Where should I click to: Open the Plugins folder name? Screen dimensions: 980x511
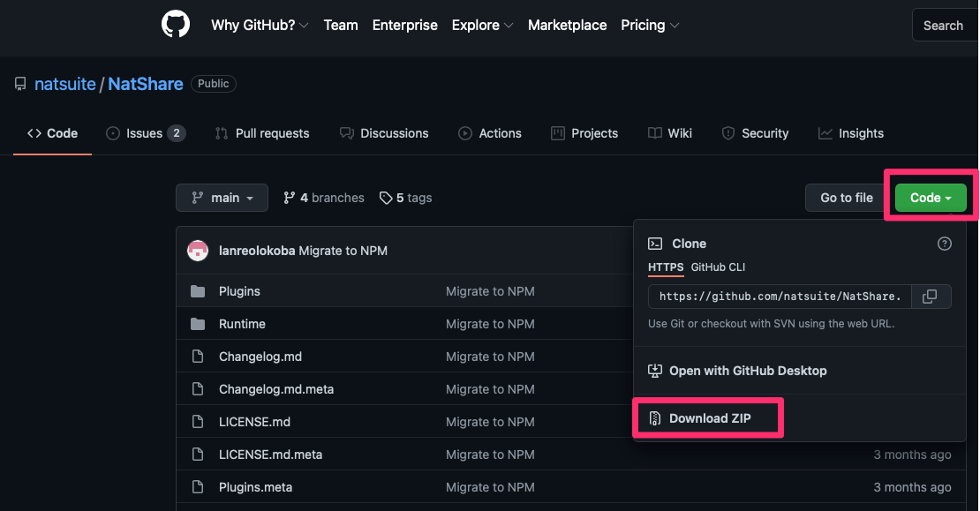click(239, 291)
